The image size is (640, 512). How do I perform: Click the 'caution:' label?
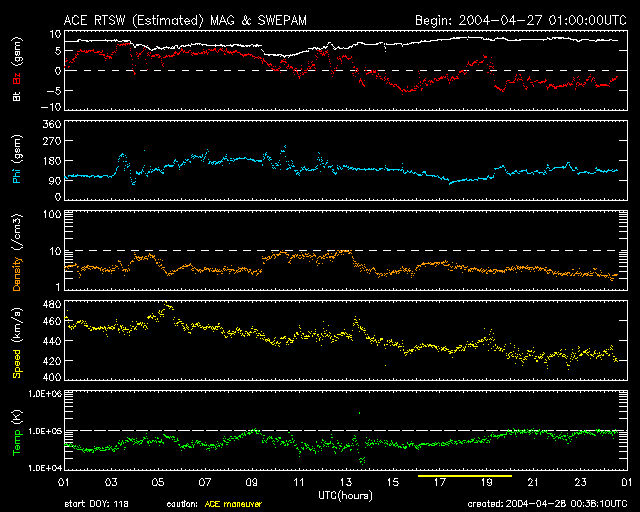click(182, 504)
